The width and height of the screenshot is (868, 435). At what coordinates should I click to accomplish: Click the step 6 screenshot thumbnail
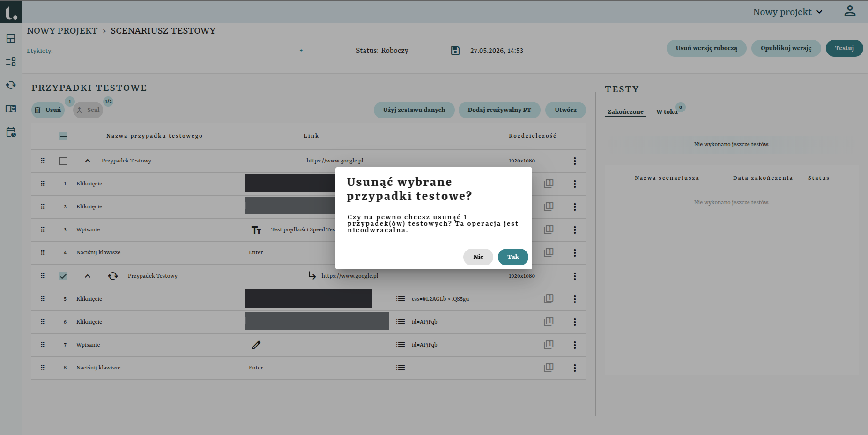coord(317,321)
